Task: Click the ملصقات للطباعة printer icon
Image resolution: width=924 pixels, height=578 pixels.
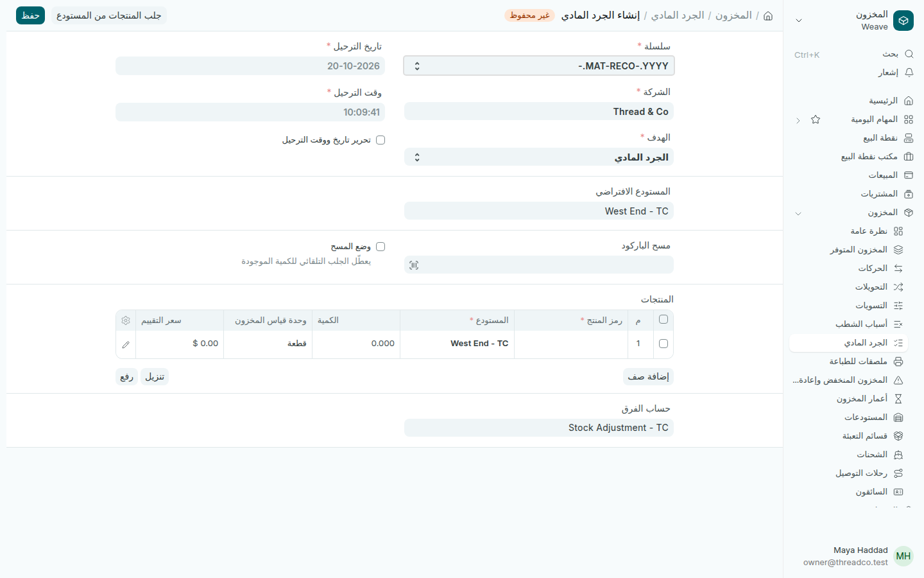Action: click(x=898, y=362)
